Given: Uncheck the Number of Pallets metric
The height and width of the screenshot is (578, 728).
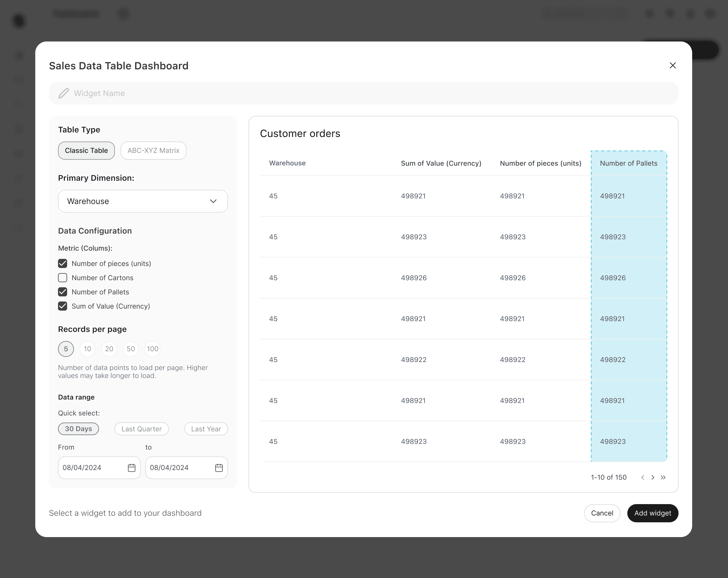Looking at the screenshot, I should [63, 292].
